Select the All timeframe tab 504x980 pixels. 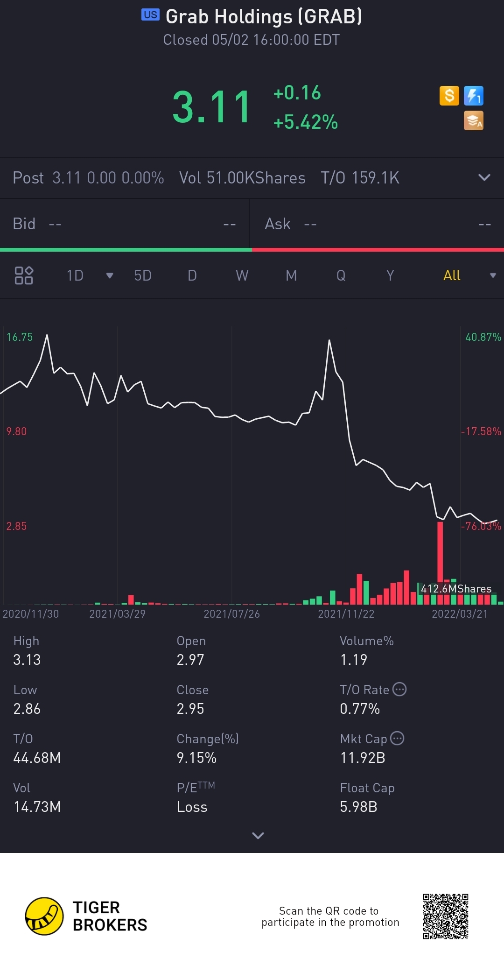[x=452, y=275]
